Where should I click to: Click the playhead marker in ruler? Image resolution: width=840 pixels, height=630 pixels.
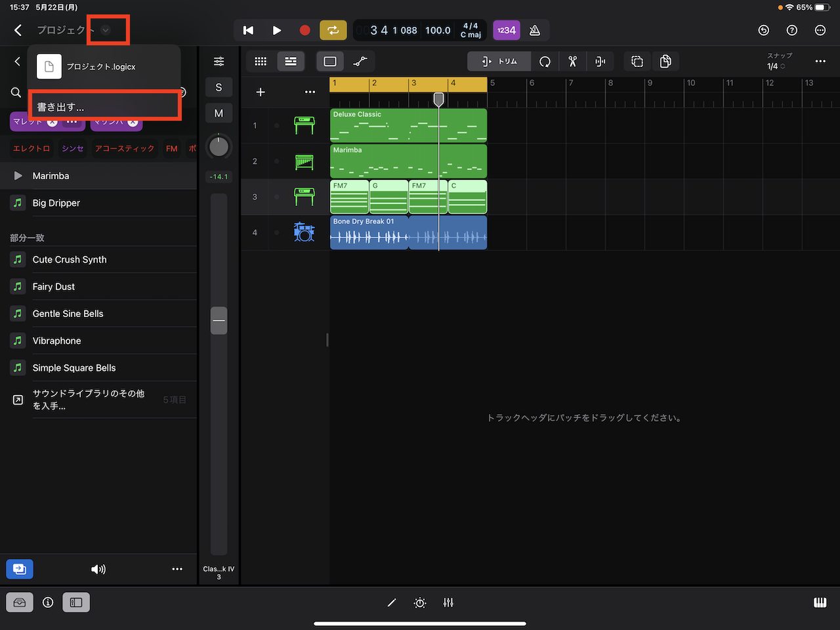[x=438, y=99]
